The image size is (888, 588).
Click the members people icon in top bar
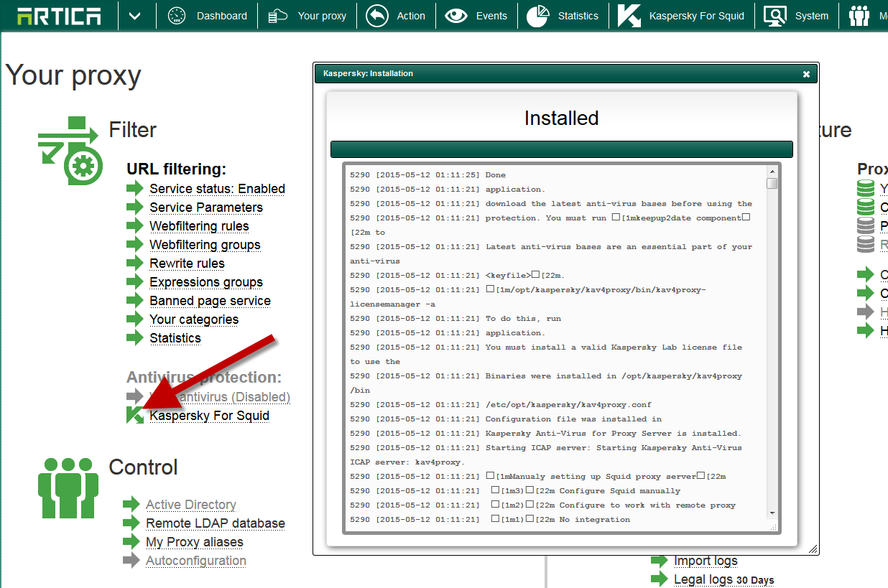[859, 16]
